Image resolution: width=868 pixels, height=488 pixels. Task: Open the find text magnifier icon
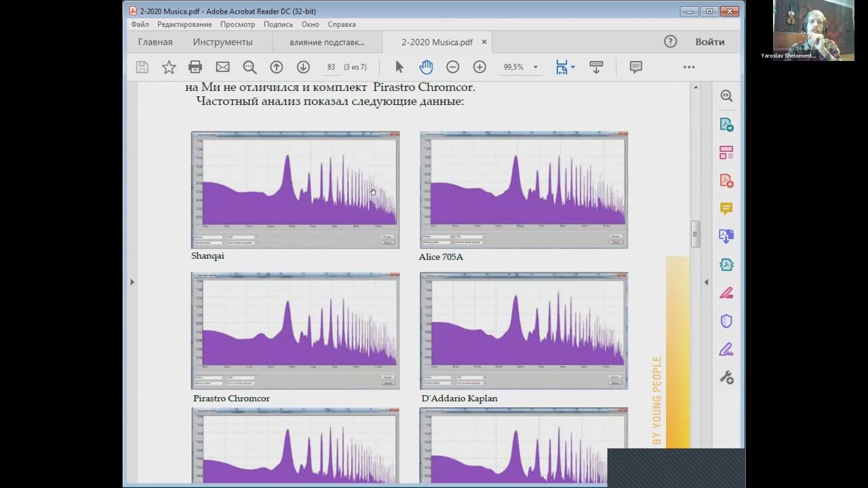point(250,67)
